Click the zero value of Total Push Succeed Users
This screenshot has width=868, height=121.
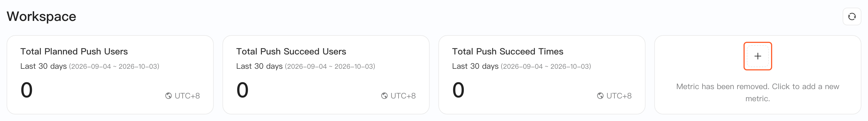click(242, 90)
